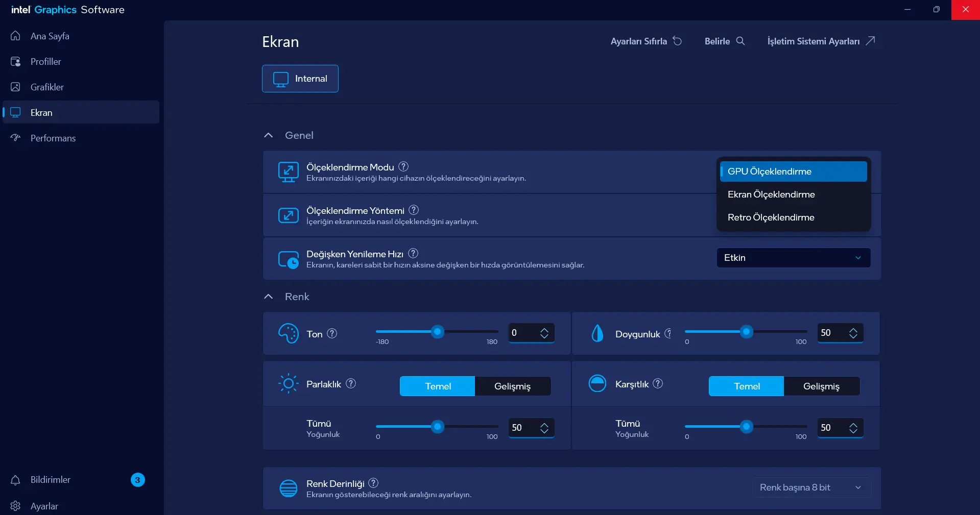The height and width of the screenshot is (515, 980).
Task: Open help tooltip for Ölçeklendirme Yöntemi
Action: pyautogui.click(x=414, y=210)
